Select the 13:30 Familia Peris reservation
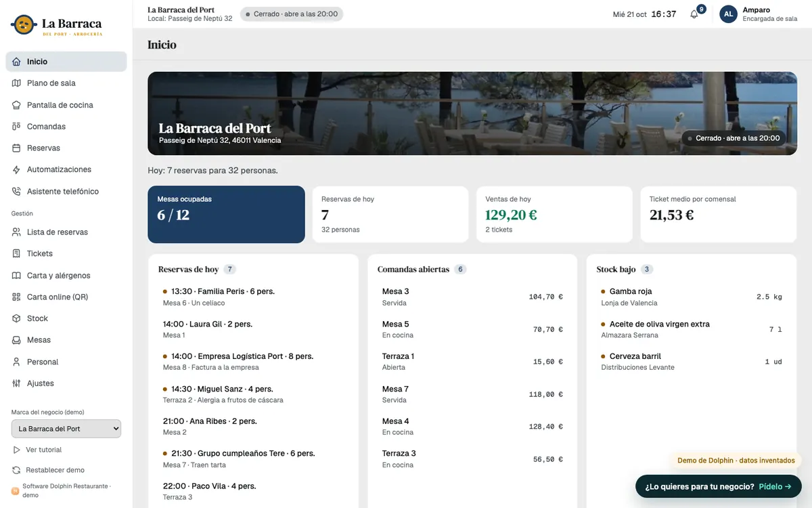 pos(253,297)
